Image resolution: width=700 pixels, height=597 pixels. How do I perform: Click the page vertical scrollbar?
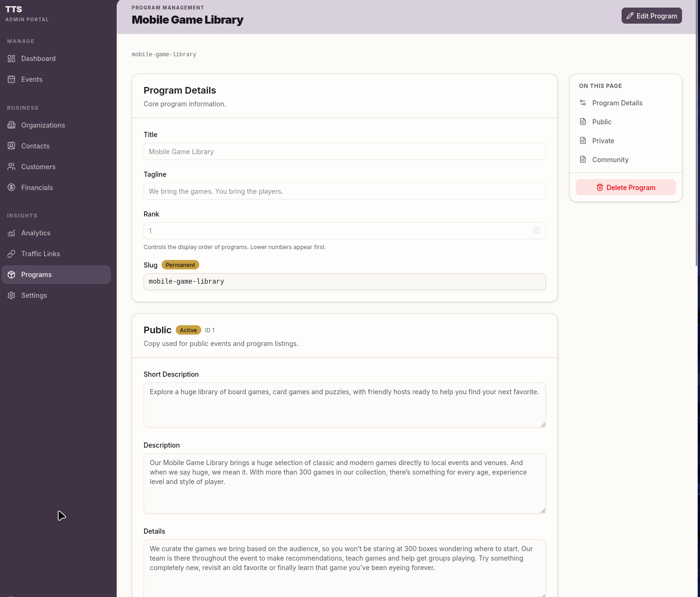698,133
